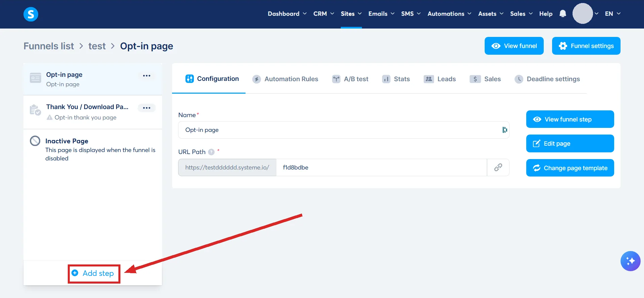Select the Configuration tab

[212, 79]
